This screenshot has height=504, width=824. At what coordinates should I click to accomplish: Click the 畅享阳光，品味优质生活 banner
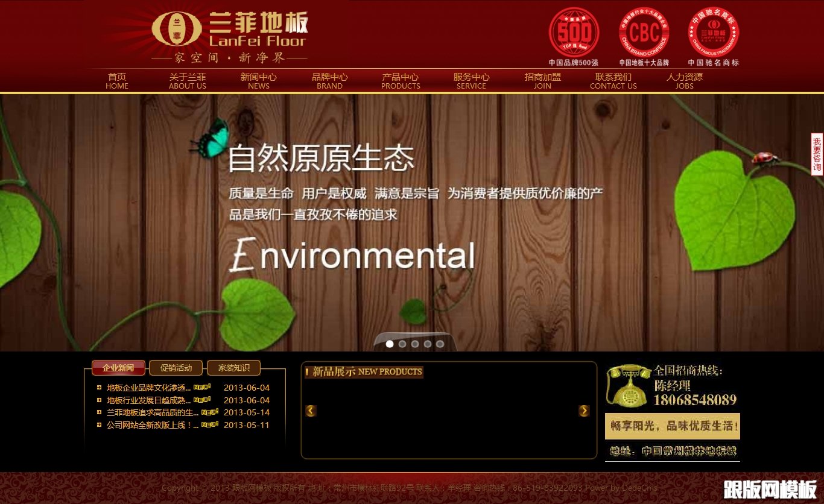[673, 426]
